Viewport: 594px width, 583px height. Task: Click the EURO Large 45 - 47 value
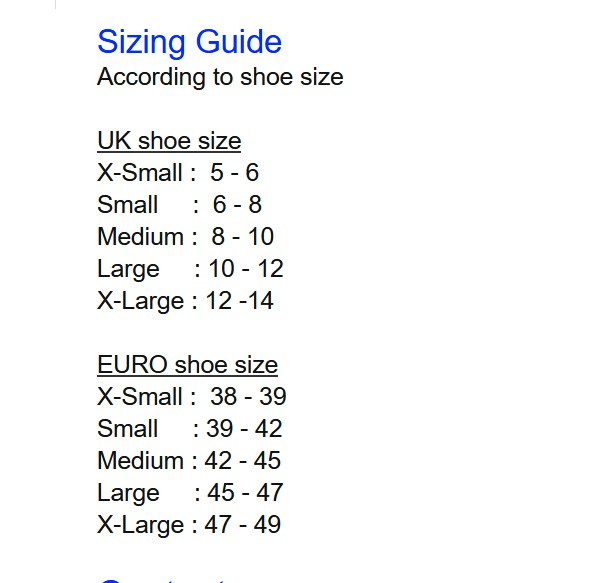pos(245,493)
